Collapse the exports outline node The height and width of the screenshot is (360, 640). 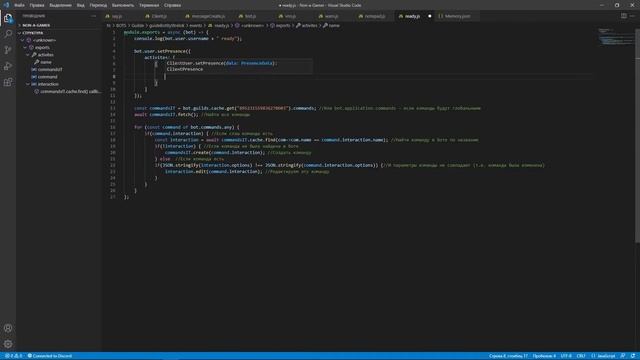[25, 47]
